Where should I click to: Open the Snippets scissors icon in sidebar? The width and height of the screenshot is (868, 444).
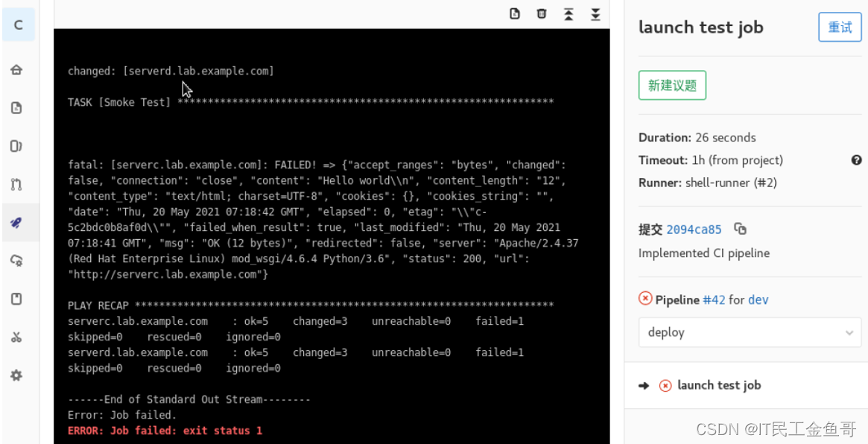coord(16,337)
